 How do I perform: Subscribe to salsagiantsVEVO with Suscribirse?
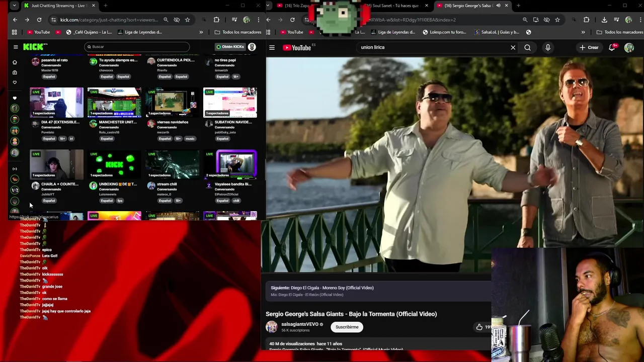(347, 327)
